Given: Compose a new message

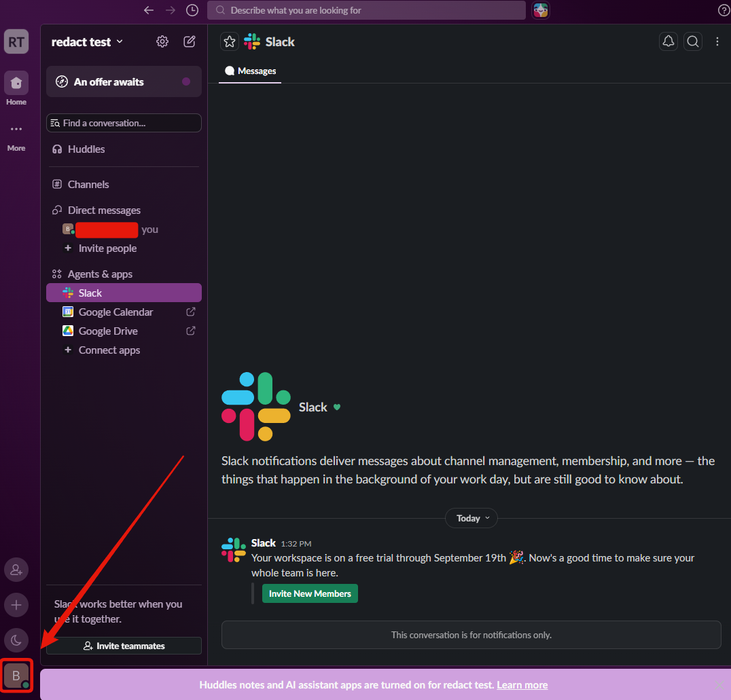Looking at the screenshot, I should coord(190,41).
